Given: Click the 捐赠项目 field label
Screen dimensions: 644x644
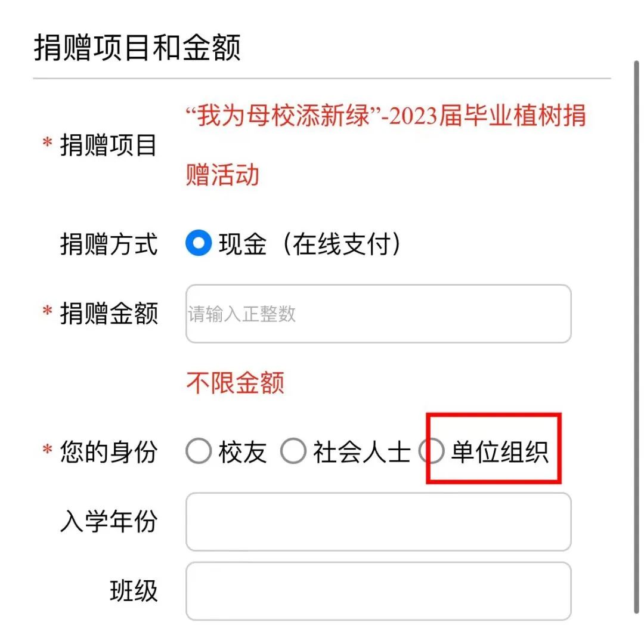Looking at the screenshot, I should 109,145.
